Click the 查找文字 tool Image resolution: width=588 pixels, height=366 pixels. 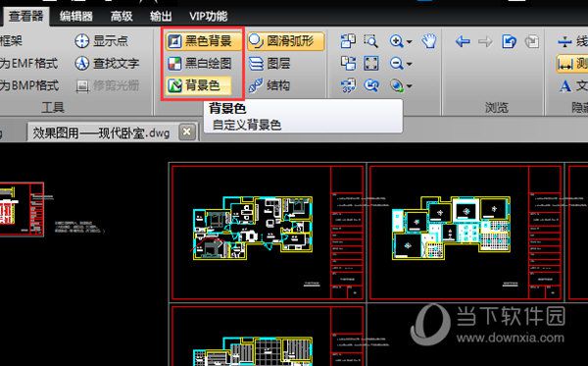tap(107, 63)
